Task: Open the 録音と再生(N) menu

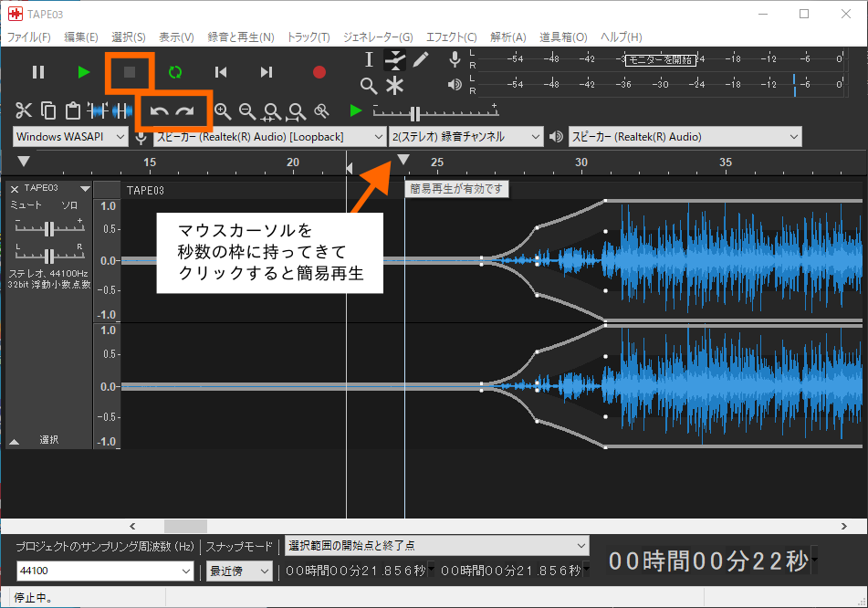Action: click(x=241, y=37)
